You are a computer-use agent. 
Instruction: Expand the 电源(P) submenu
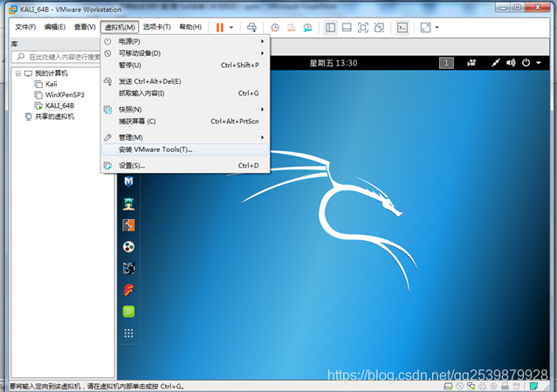(185, 42)
